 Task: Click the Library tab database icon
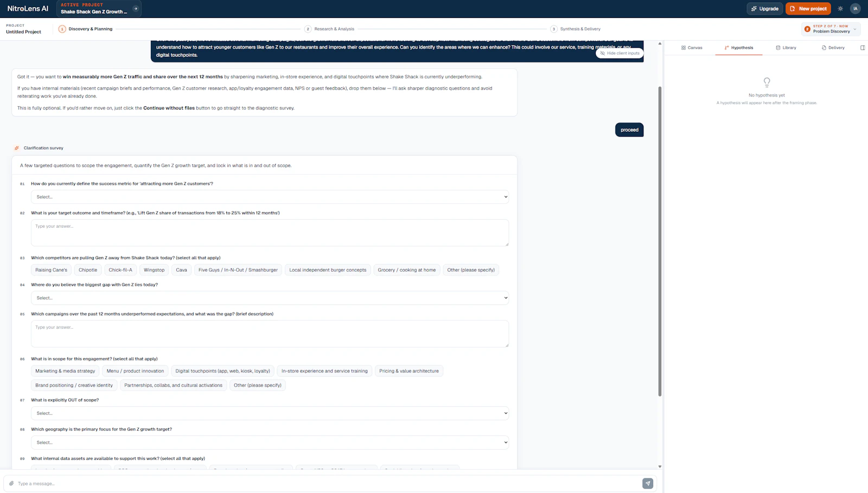pyautogui.click(x=778, y=48)
